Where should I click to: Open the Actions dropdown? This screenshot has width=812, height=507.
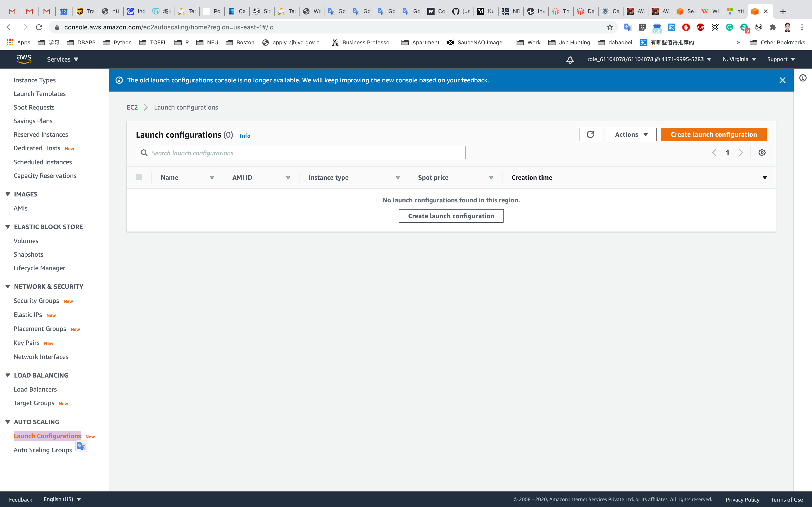pyautogui.click(x=631, y=134)
